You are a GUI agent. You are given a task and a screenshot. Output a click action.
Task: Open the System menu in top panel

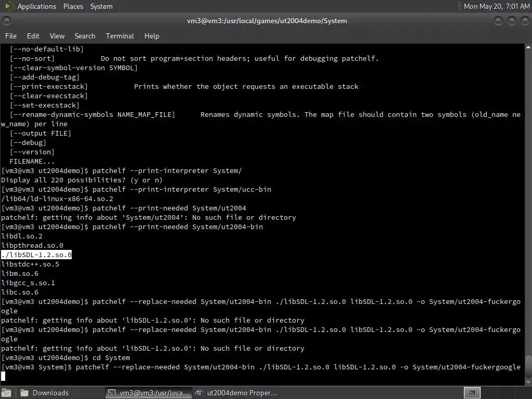point(101,6)
